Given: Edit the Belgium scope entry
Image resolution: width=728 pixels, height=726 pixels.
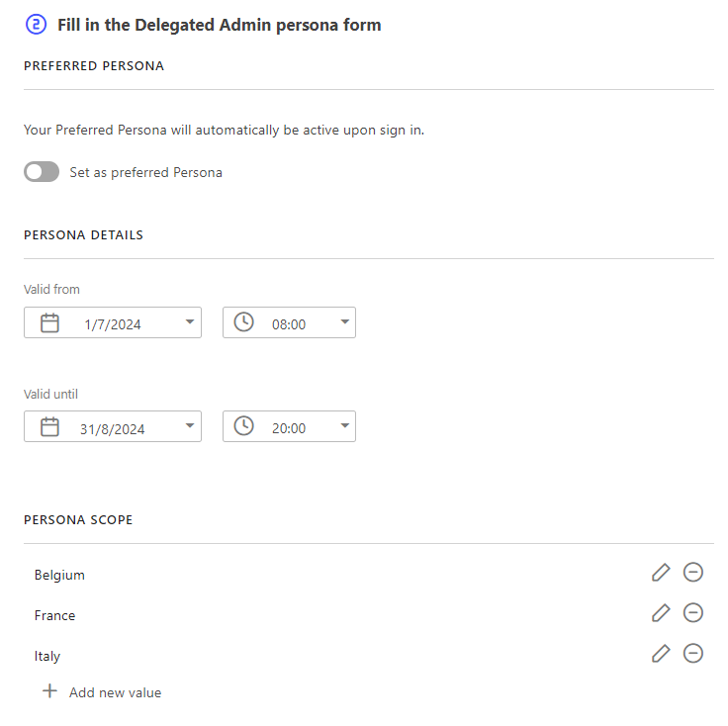Looking at the screenshot, I should 661,573.
